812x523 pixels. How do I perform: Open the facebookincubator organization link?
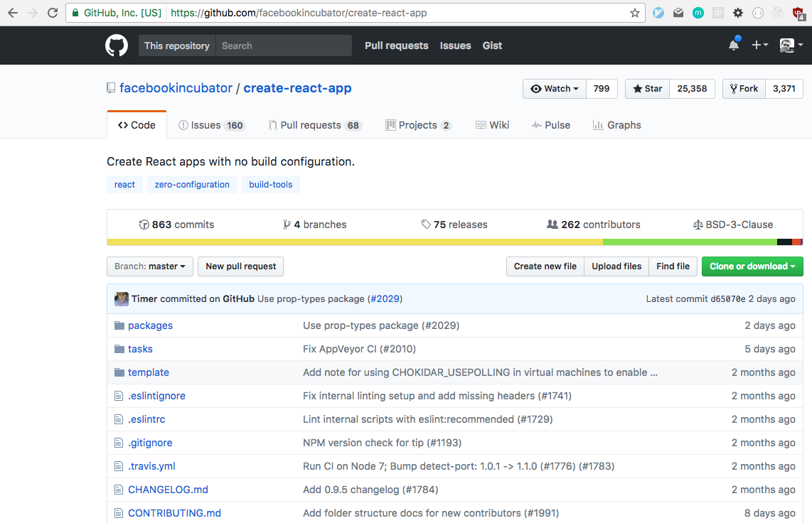click(176, 88)
